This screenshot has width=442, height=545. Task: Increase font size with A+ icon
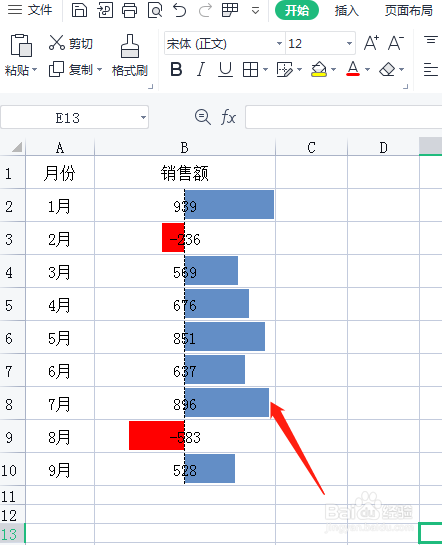pos(371,43)
